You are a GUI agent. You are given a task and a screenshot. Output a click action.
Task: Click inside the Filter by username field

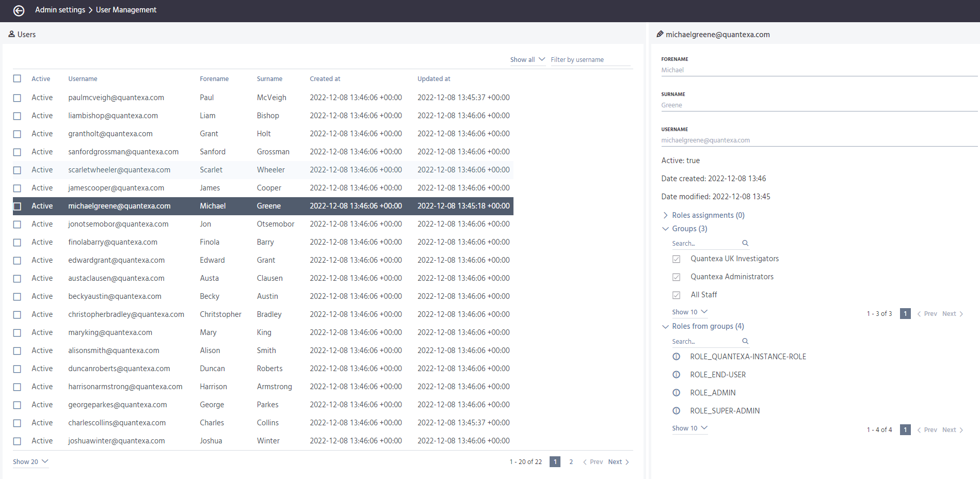(x=583, y=59)
